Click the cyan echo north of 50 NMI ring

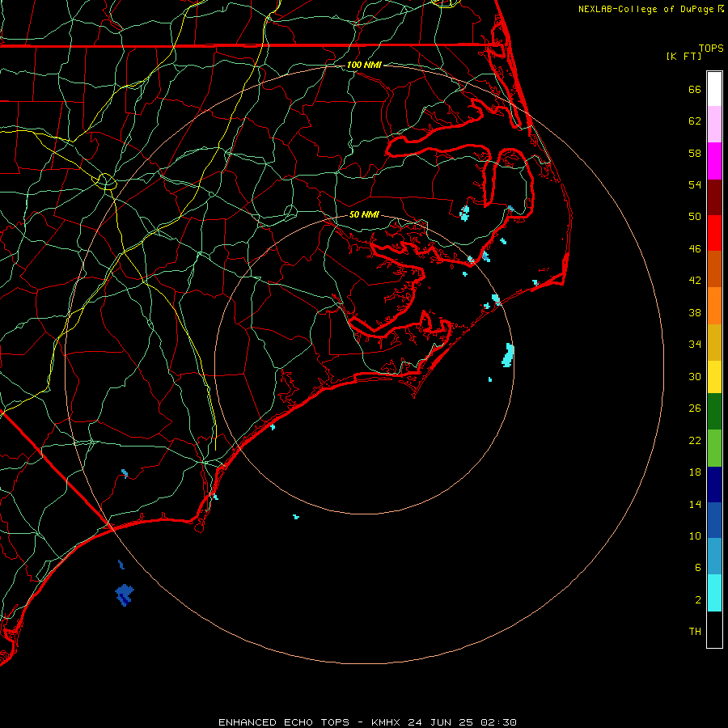(464, 213)
